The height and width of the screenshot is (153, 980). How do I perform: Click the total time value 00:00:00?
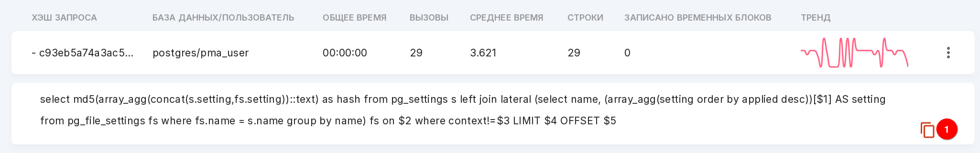345,53
